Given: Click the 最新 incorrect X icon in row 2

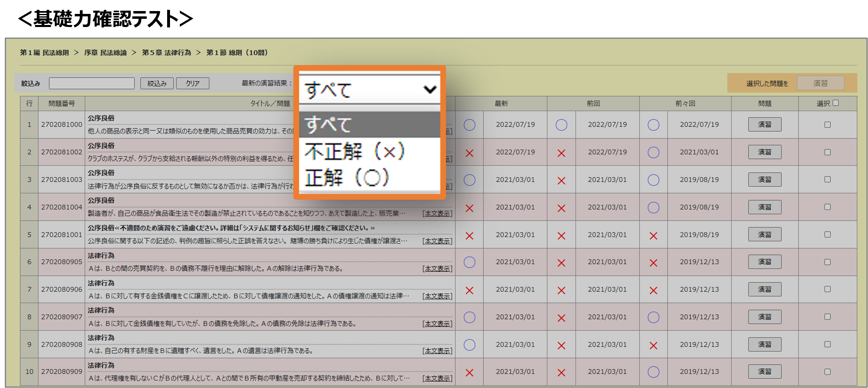Looking at the screenshot, I should click(469, 153).
